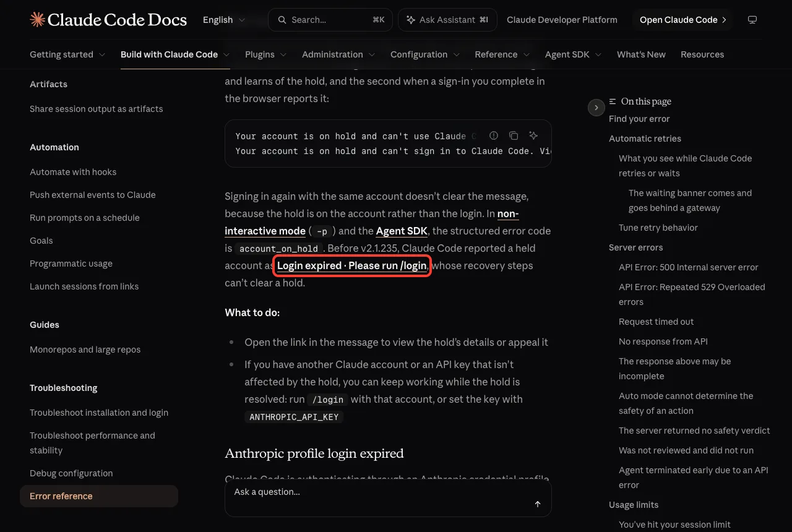Jump to Repeated 529 Overloaded errors

[692, 294]
